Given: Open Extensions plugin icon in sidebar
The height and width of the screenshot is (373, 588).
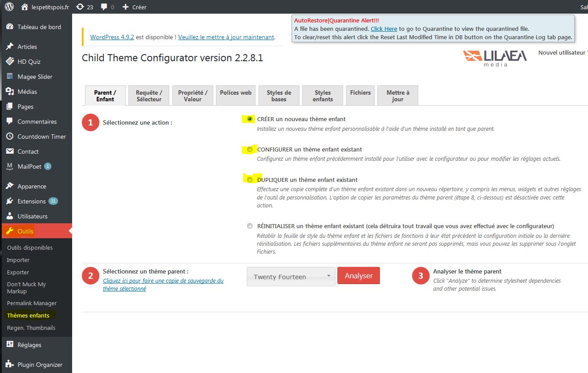Looking at the screenshot, I should (10, 201).
